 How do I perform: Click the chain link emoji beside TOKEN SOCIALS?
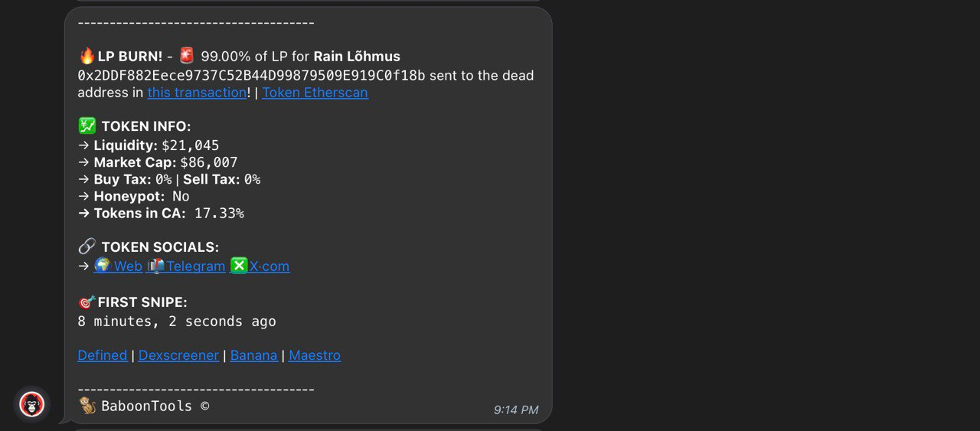click(x=87, y=247)
